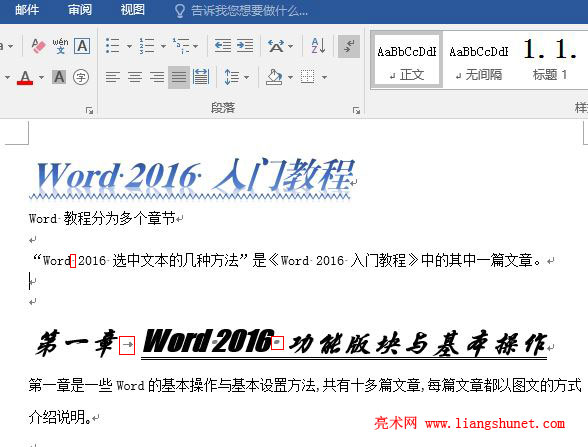Open shading color dropdown arrow
The image size is (588, 447).
290,77
